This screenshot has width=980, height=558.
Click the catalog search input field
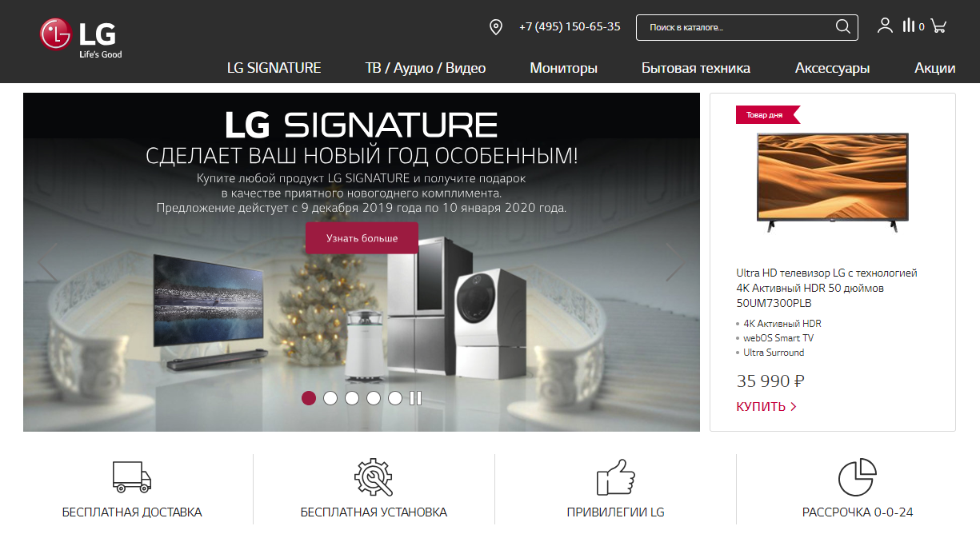tap(736, 27)
